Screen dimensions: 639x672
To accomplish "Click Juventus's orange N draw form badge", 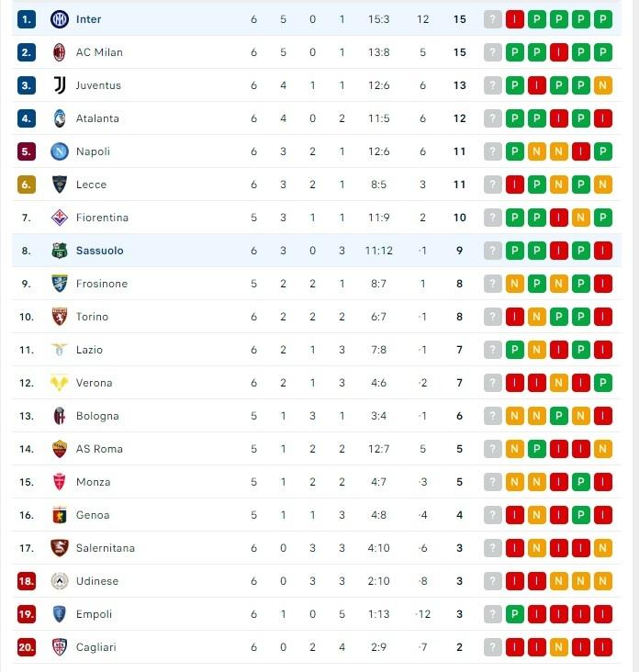I will coord(602,85).
